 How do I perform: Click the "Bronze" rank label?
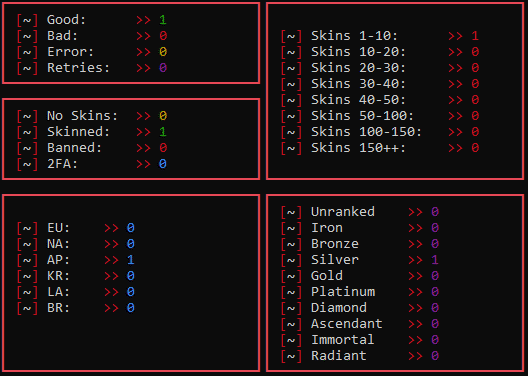coord(335,244)
